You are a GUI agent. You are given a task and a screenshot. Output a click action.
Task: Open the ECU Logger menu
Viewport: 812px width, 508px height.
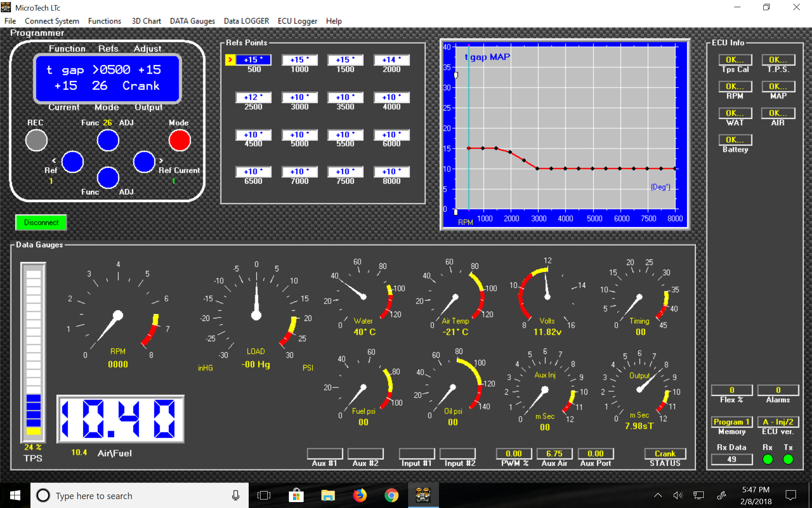point(297,21)
